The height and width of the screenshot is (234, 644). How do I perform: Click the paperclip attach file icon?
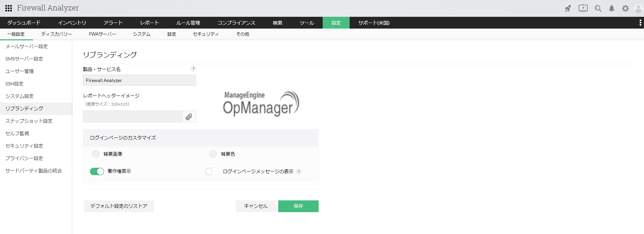coord(189,117)
